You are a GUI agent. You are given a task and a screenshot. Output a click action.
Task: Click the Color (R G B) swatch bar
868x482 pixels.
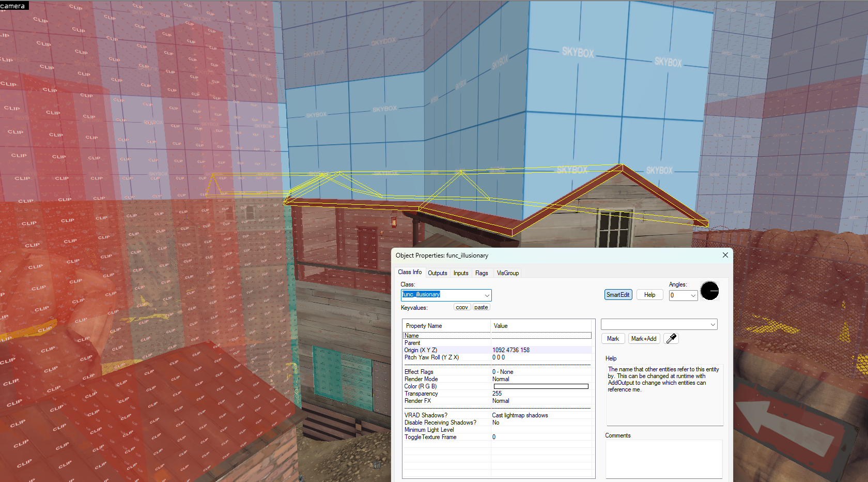point(540,386)
